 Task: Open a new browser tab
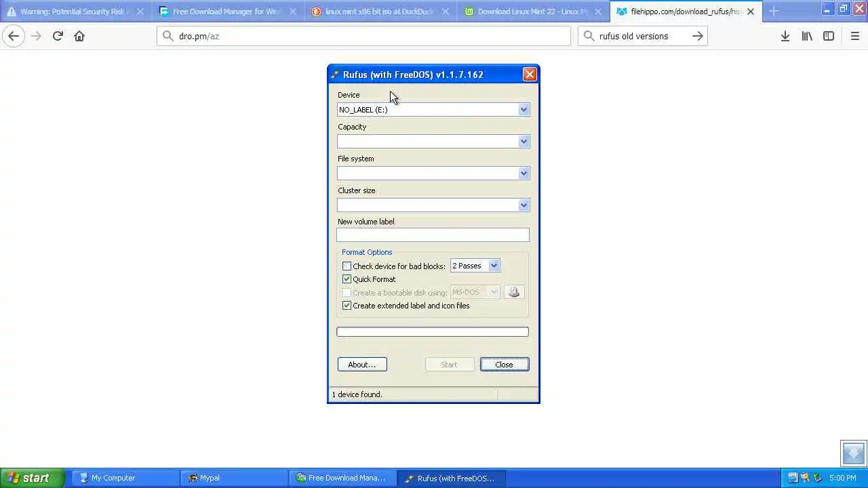tap(774, 12)
